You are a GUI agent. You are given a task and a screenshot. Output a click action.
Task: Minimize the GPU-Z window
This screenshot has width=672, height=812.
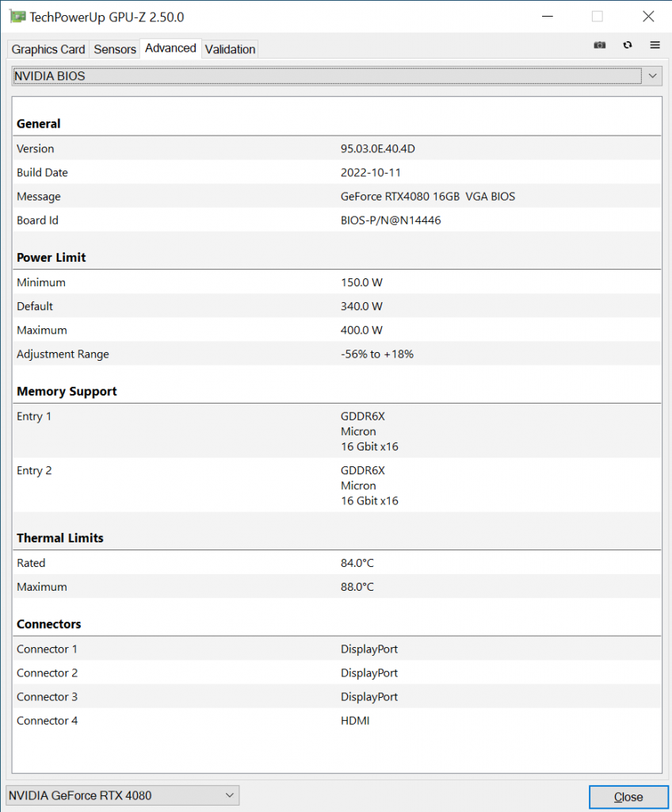[x=548, y=17]
